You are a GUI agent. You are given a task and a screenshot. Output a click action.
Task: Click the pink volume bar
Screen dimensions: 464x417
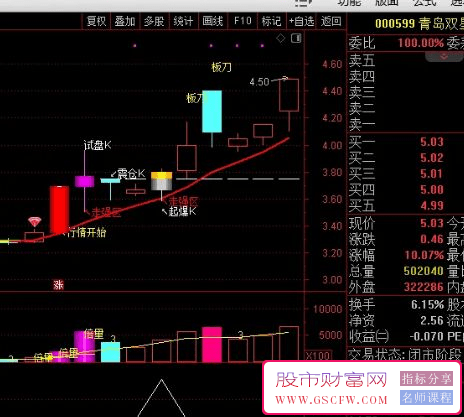(212, 344)
